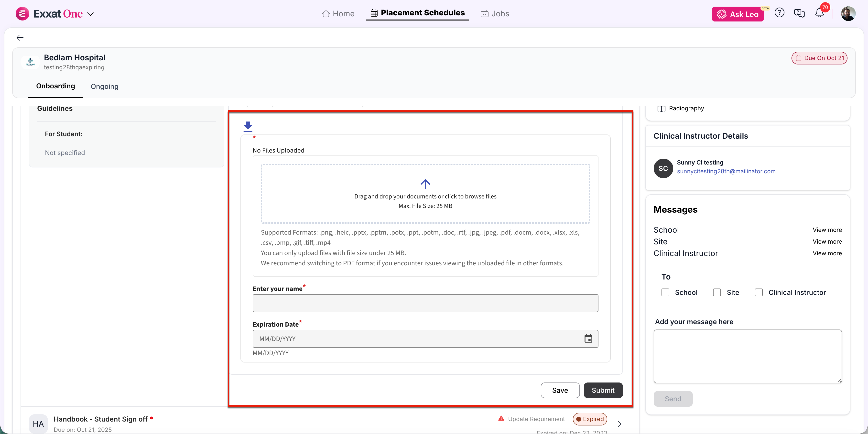Viewport: 868px width, 434px height.
Task: Open the chat messages icon in header
Action: [x=799, y=13]
